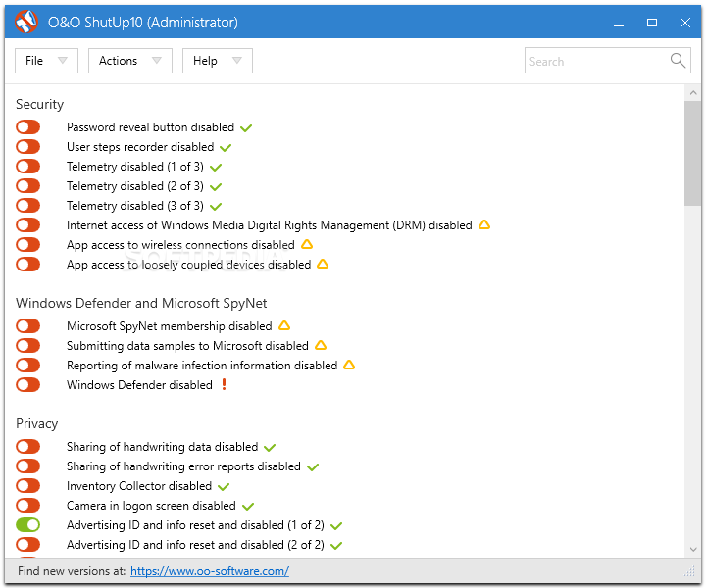Enable Telemetry disabled (1 of 3) switch

pyautogui.click(x=27, y=166)
